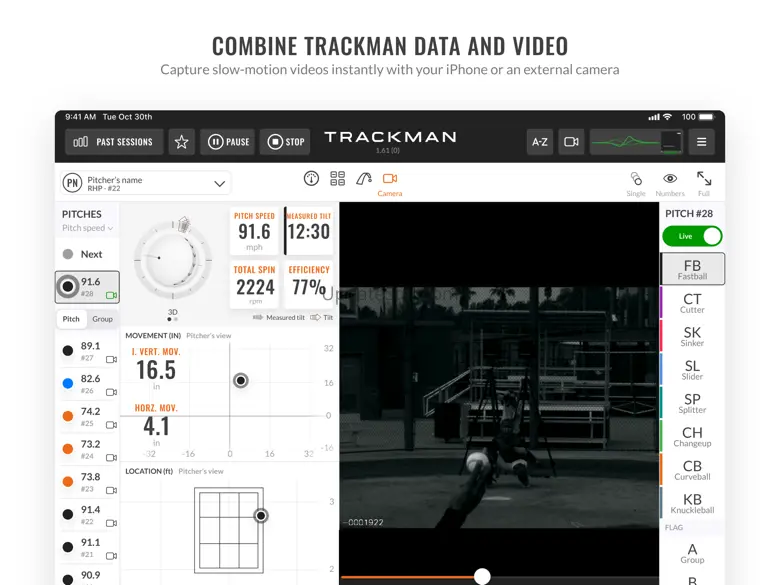The height and width of the screenshot is (585, 780).
Task: Tap the Single pitch icon
Action: (636, 184)
